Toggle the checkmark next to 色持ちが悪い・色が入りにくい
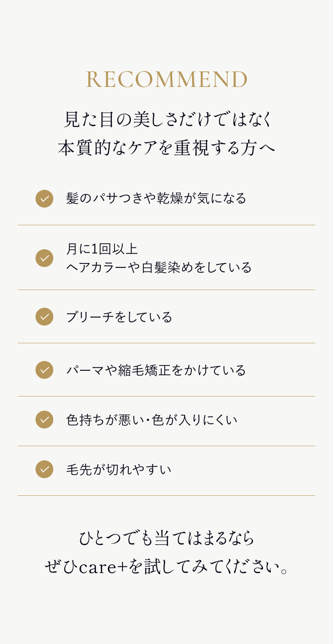Image resolution: width=333 pixels, height=644 pixels. pos(44,420)
